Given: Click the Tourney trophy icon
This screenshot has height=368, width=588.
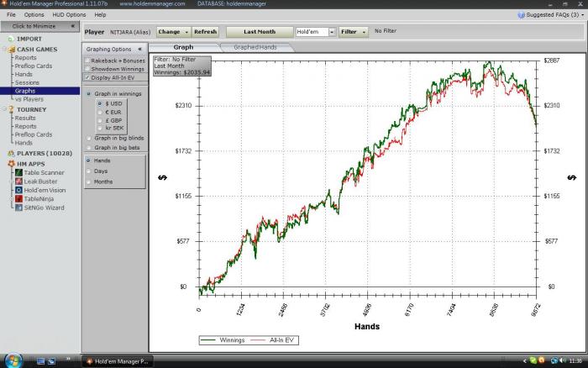Looking at the screenshot, I should click(x=11, y=109).
